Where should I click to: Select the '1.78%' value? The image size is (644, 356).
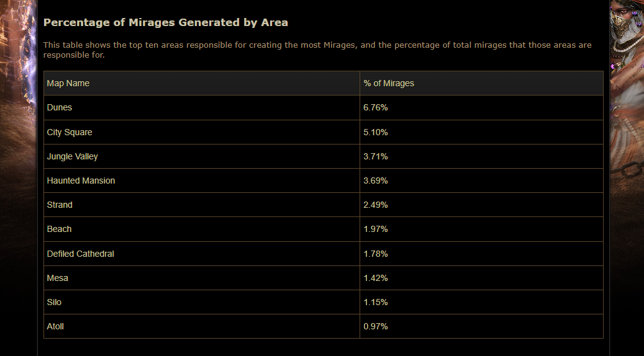click(x=375, y=254)
